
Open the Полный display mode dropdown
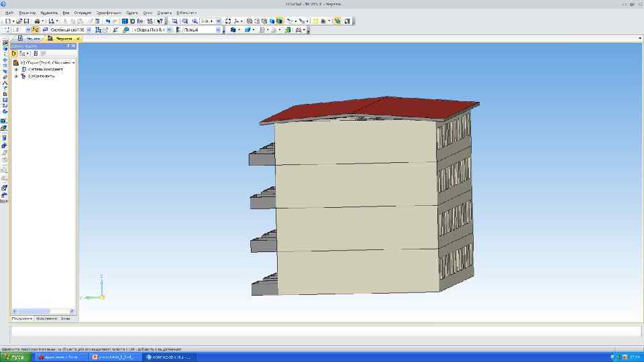(218, 30)
